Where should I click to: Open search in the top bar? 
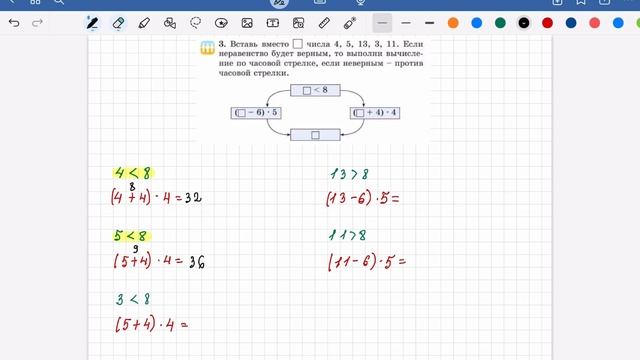(x=59, y=2)
